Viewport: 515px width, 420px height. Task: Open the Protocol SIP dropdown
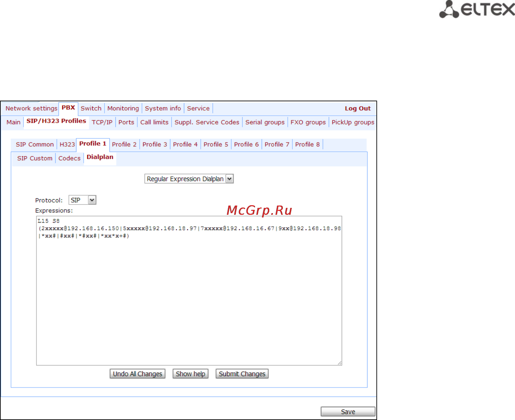pos(82,200)
